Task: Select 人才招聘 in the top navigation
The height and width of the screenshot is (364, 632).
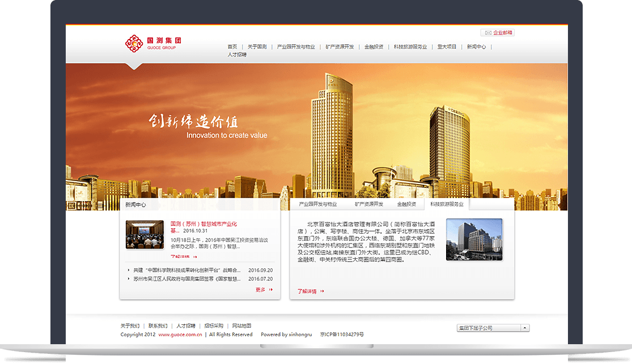Action: click(237, 55)
